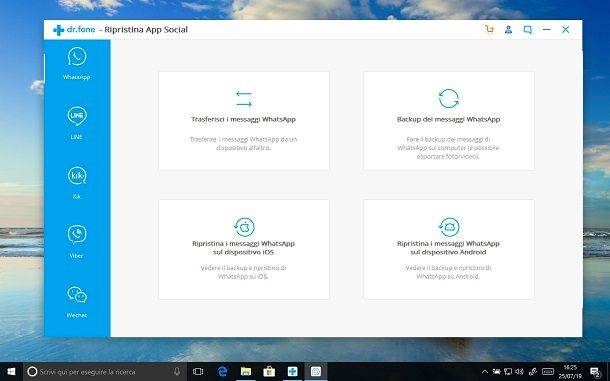
Task: Open File Explorer from the taskbar
Action: [x=246, y=372]
